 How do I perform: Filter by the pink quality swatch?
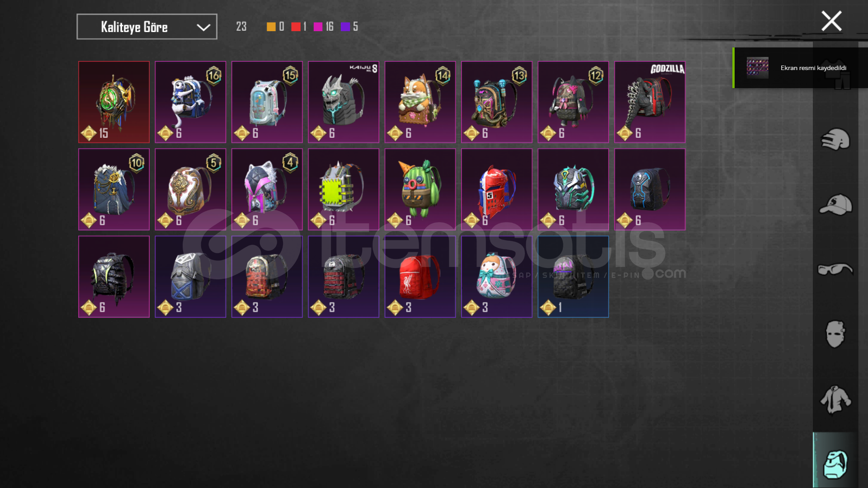pyautogui.click(x=318, y=27)
